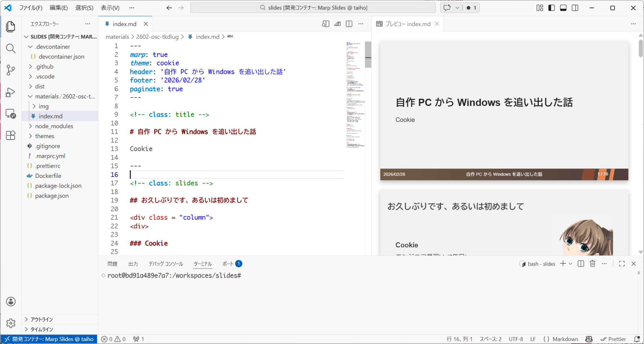Kill the terminal with trash icon
644x344 pixels.
tap(592, 264)
